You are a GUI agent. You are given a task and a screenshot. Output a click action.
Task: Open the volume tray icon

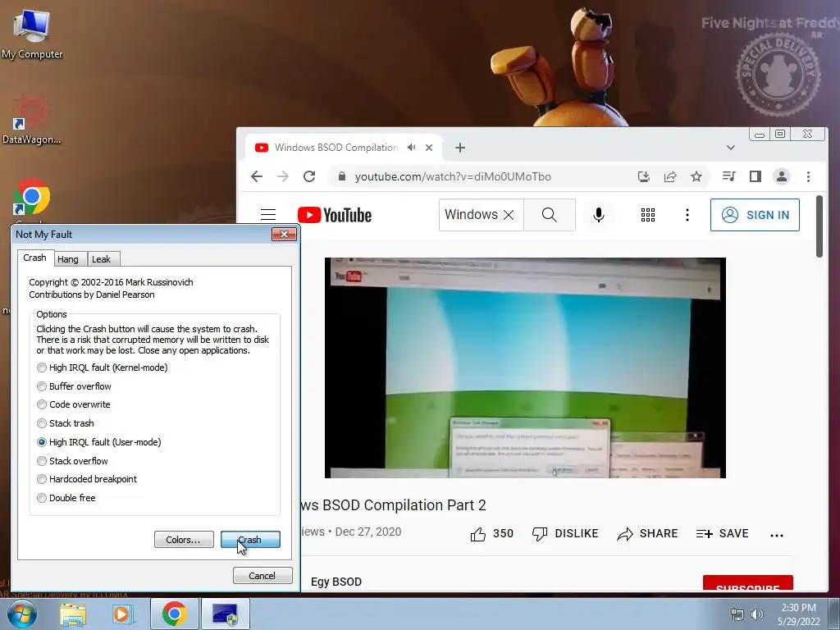pos(756,614)
